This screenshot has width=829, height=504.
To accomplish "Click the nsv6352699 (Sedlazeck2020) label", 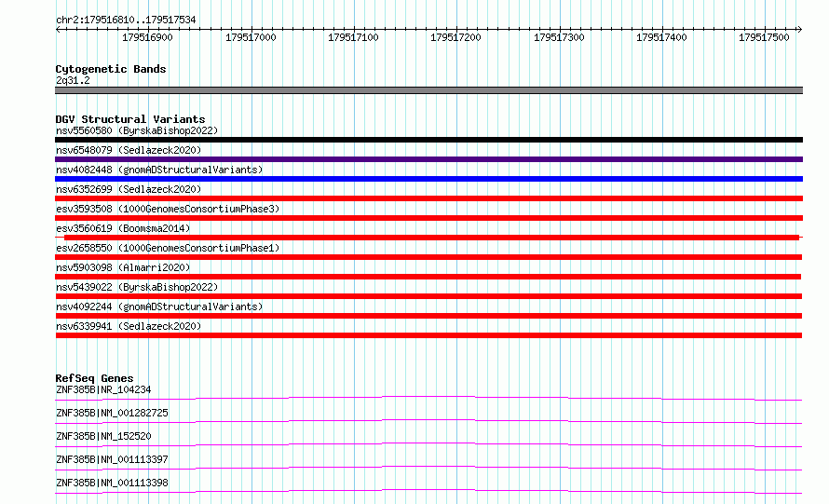I will pyautogui.click(x=129, y=189).
